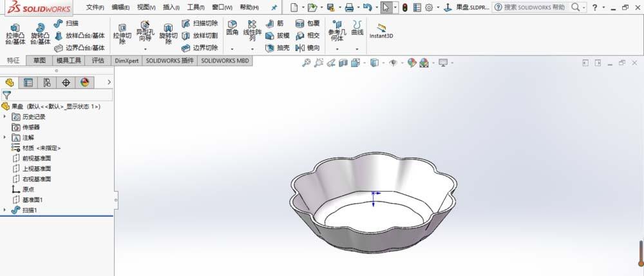644x276 pixels.
Task: Open the 编辑(E) menu
Action: (121, 7)
